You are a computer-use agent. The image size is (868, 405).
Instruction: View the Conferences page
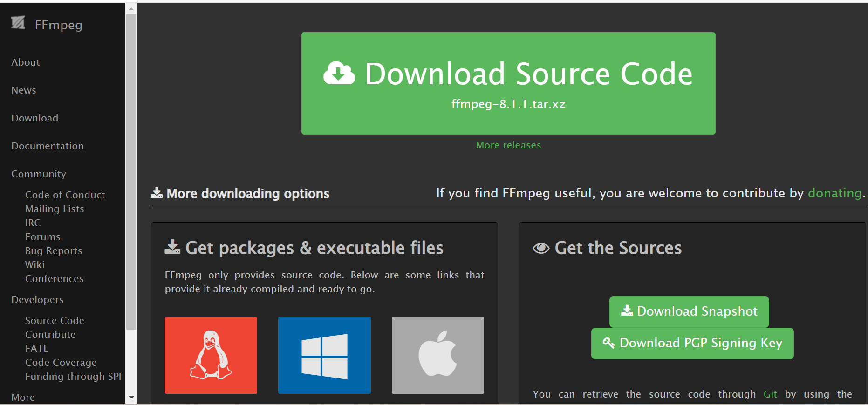point(55,279)
